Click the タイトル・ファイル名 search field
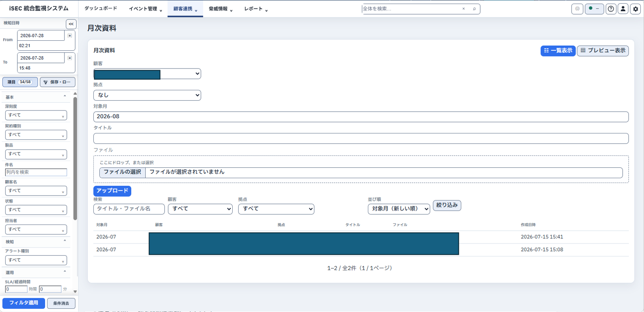Image resolution: width=644 pixels, height=312 pixels. (129, 209)
